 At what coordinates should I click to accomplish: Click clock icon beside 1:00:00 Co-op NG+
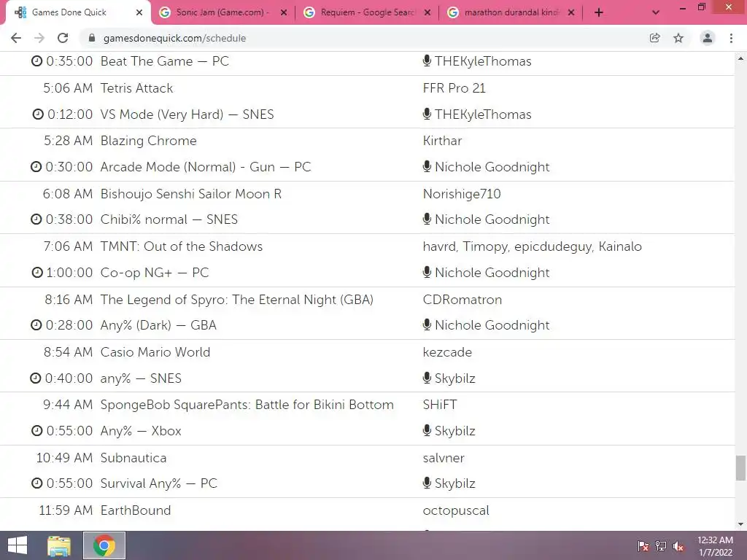[37, 273]
